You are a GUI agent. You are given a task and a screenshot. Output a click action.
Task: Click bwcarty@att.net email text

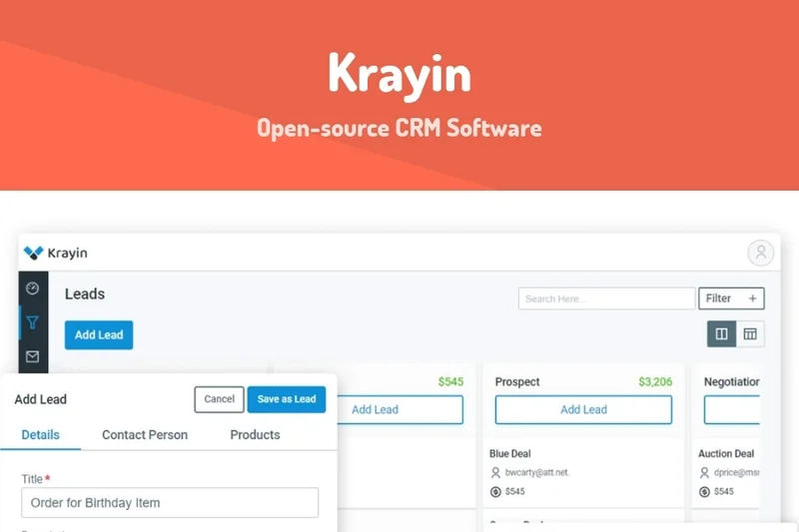pos(537,473)
